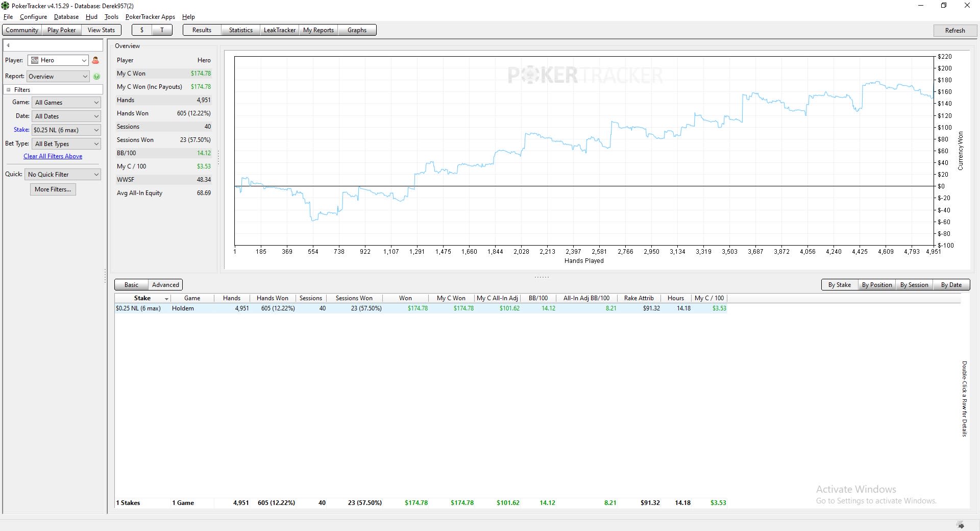Open the Database menu
This screenshot has width=980, height=531.
[x=66, y=17]
